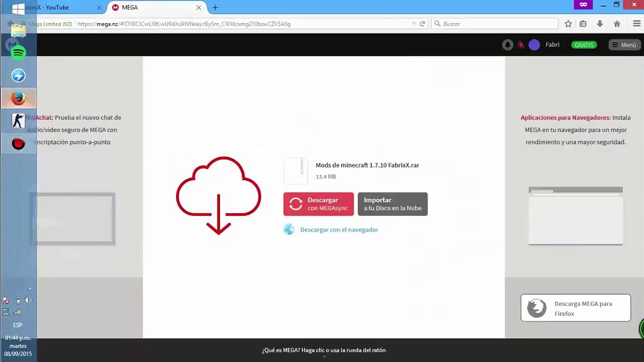Screen dimensions: 644x362
Task: Click the battery tray icon
Action: (18, 301)
